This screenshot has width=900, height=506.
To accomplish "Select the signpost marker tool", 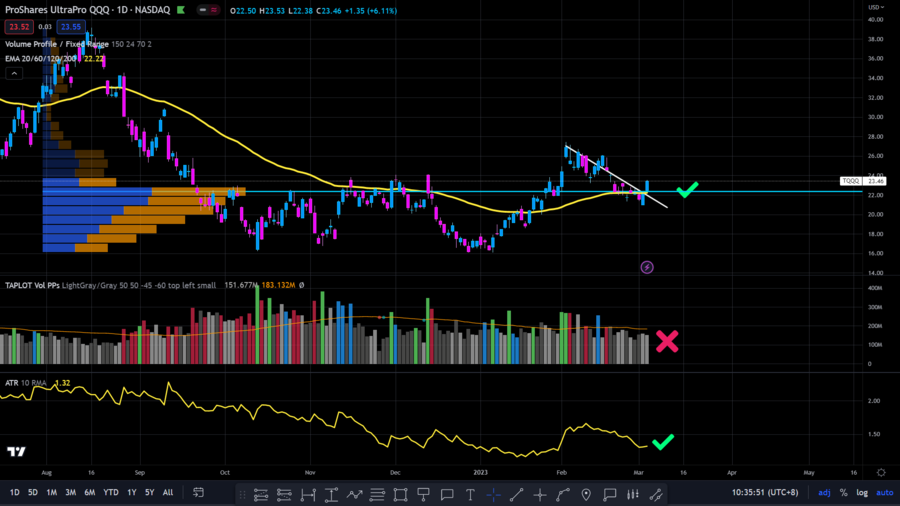I will coord(424,495).
